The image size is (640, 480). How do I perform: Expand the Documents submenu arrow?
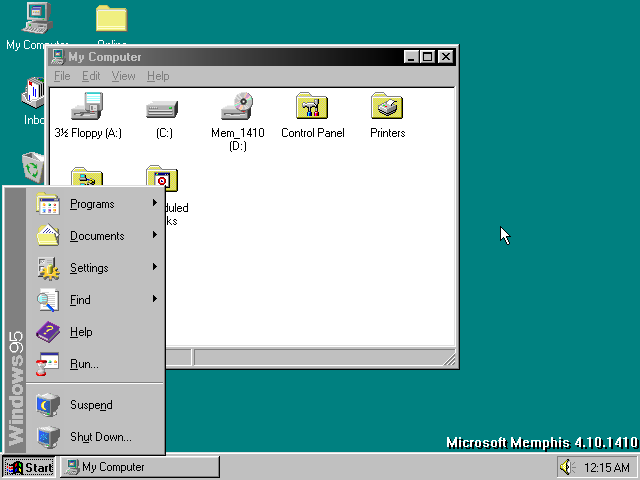click(155, 235)
